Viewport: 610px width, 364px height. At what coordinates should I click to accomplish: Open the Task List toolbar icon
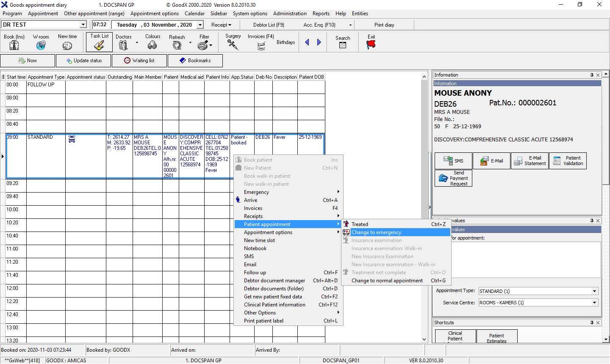click(x=99, y=45)
